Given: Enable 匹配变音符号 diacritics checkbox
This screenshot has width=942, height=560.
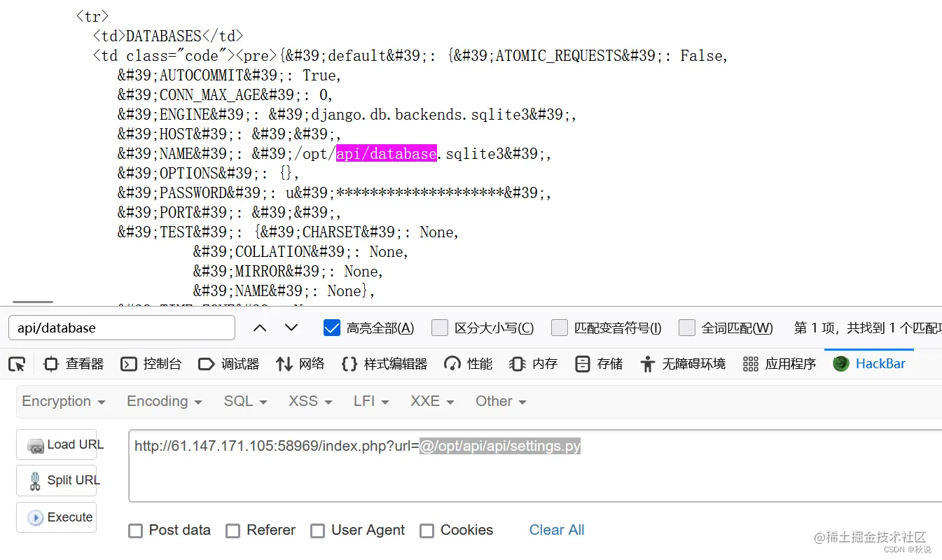Looking at the screenshot, I should (x=560, y=328).
